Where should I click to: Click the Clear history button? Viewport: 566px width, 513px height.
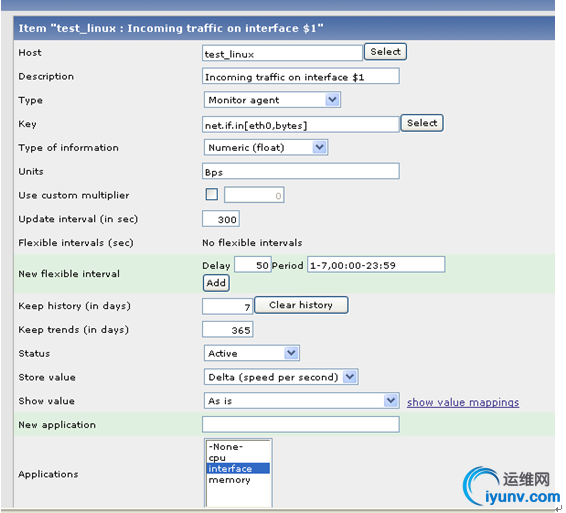(301, 305)
